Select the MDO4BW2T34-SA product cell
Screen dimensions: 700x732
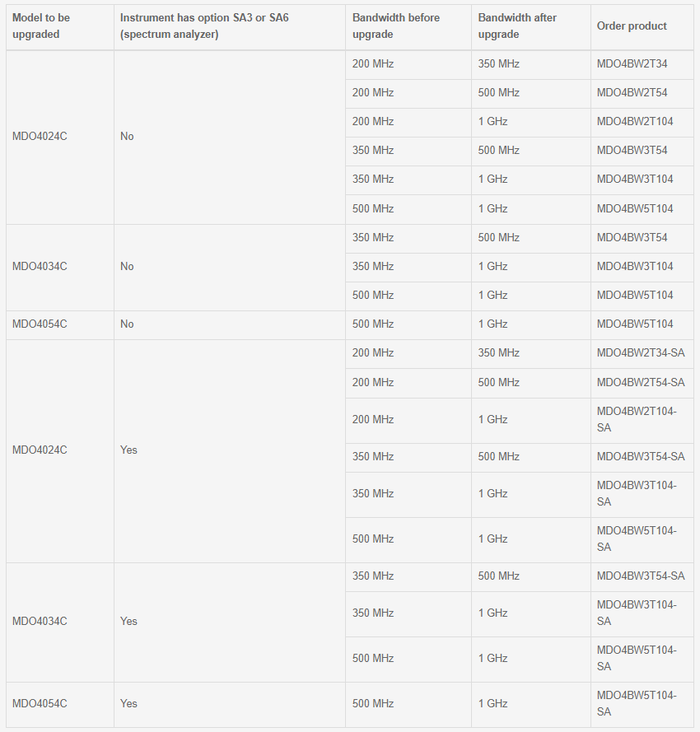pos(642,353)
